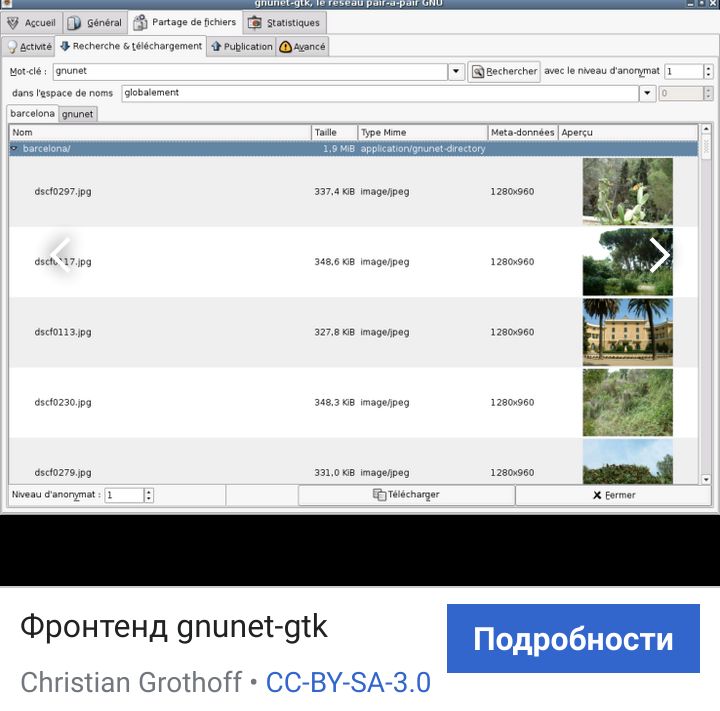720x711 pixels.
Task: Click the cactus preview thumbnail of dscf0297.jpg
Action: [628, 192]
